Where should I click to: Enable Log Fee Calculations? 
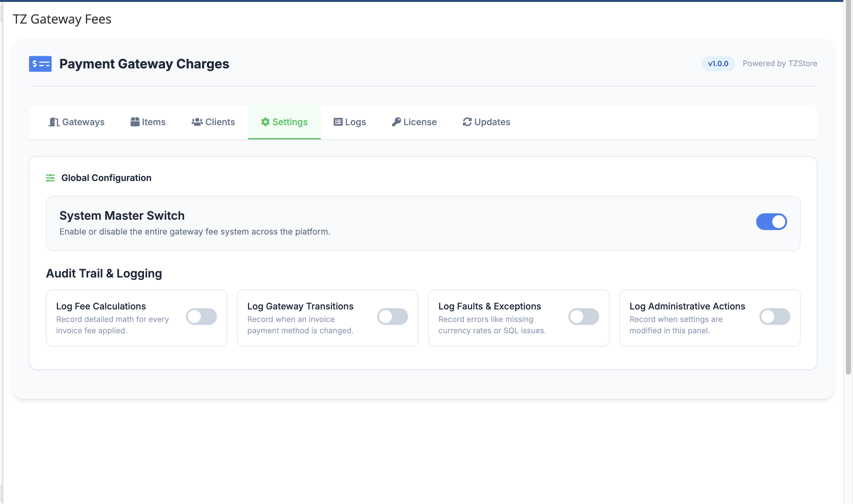coord(201,316)
